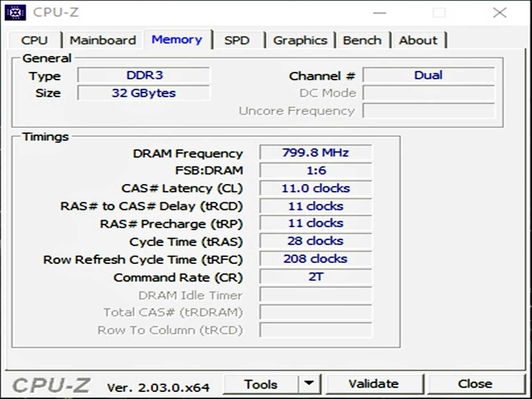
Task: Click the empty DRAM Idle Timer field
Action: tap(316, 295)
